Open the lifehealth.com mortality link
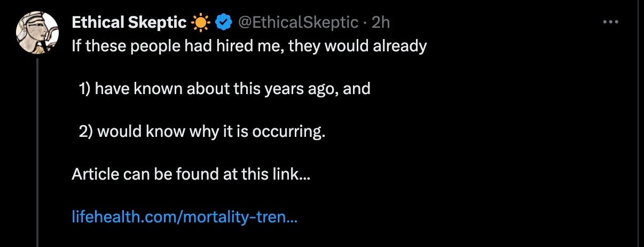This screenshot has width=644, height=247. point(184,217)
